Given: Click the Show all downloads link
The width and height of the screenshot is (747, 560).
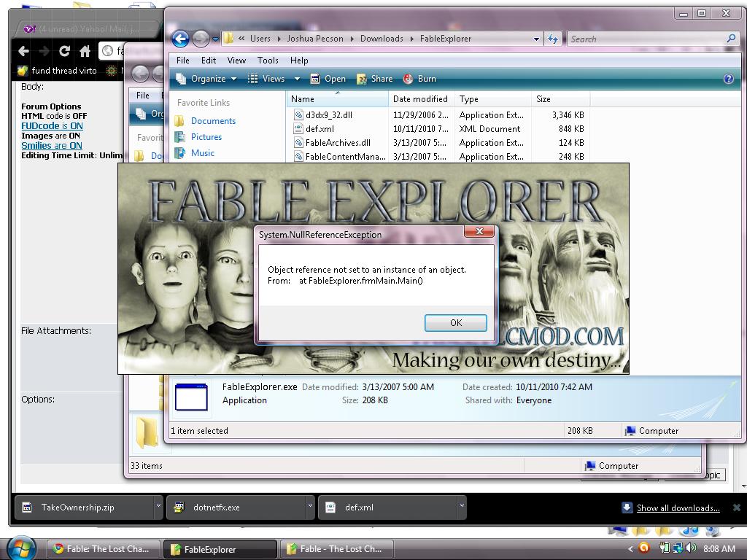Looking at the screenshot, I should (x=678, y=508).
